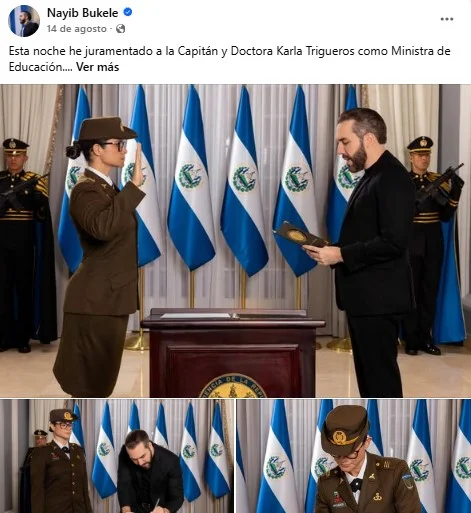The height and width of the screenshot is (513, 471).
Task: Click the bearded man in black suit
Action: (x=369, y=252)
